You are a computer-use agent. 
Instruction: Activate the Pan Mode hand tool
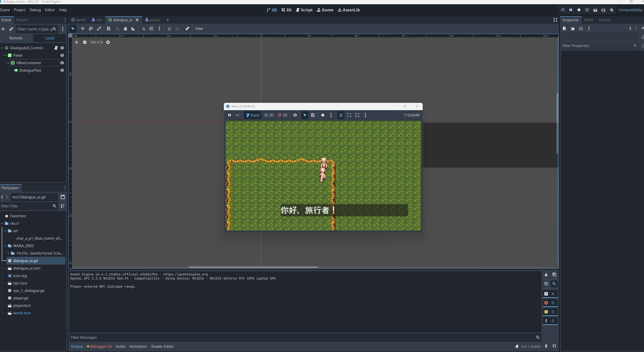pyautogui.click(x=125, y=29)
